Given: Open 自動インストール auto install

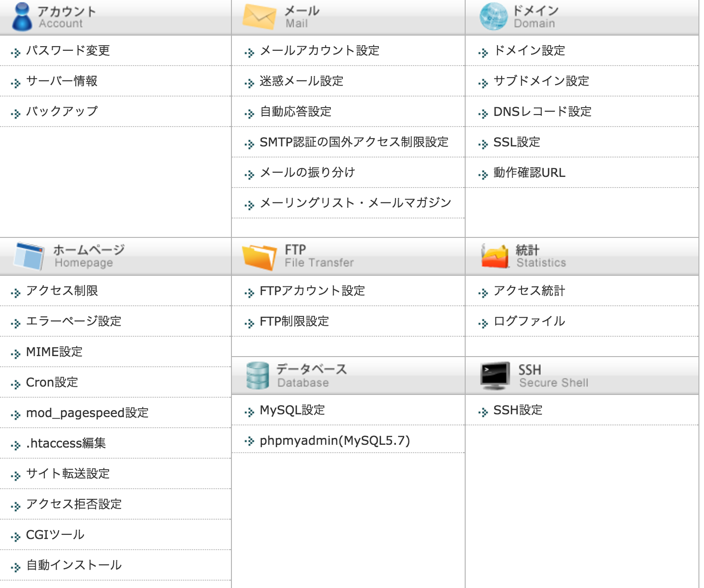Looking at the screenshot, I should [x=74, y=565].
